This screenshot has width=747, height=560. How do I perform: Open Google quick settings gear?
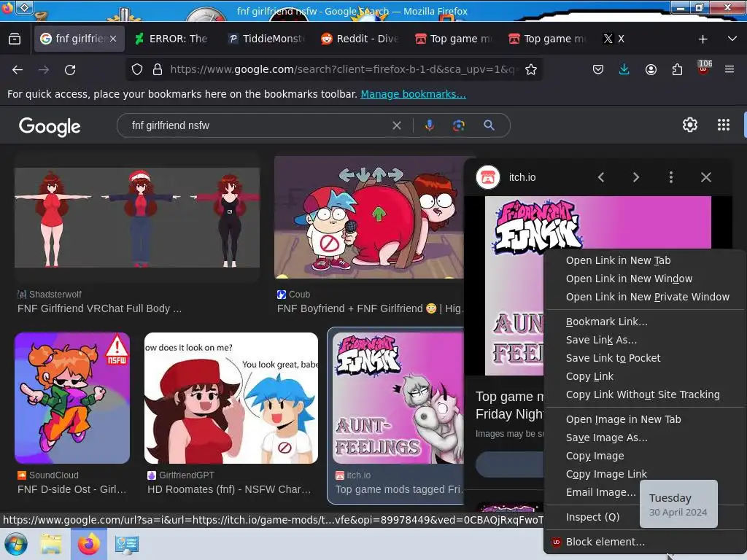(690, 125)
